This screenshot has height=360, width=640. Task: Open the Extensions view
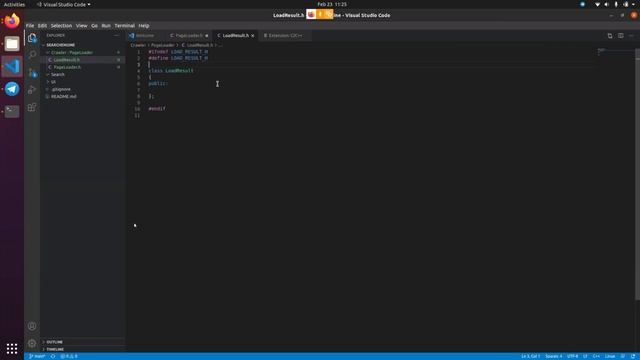[32, 107]
